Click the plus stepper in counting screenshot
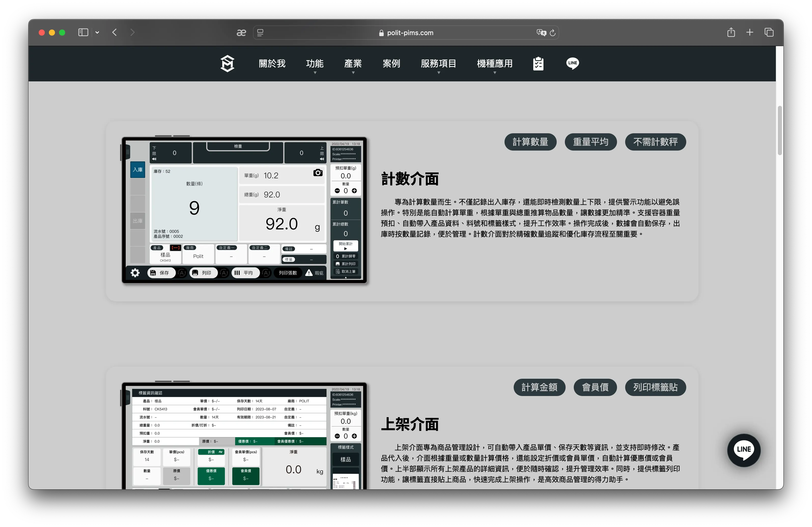Screen dimensions: 812x527 click(355, 191)
